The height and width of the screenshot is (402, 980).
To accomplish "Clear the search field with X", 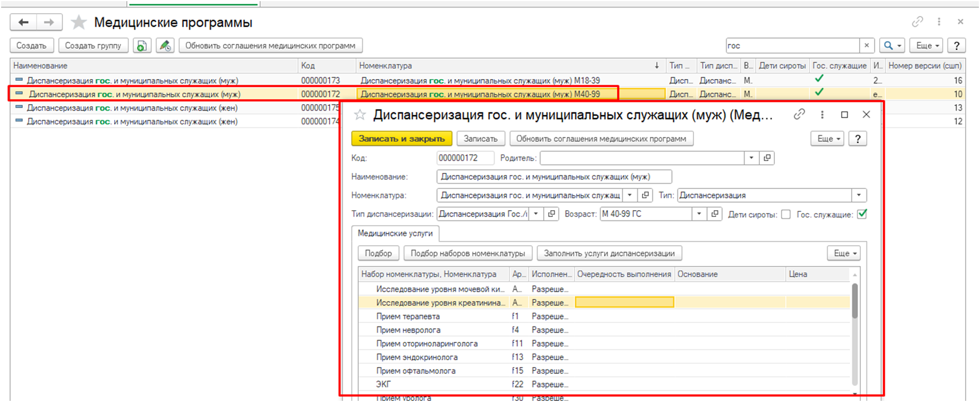I will pos(867,46).
